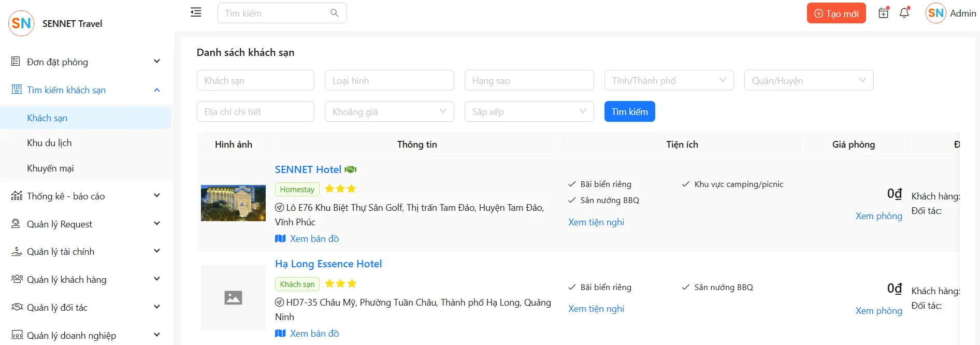Click the Khách sạn name input field
980x345 pixels.
pos(255,80)
